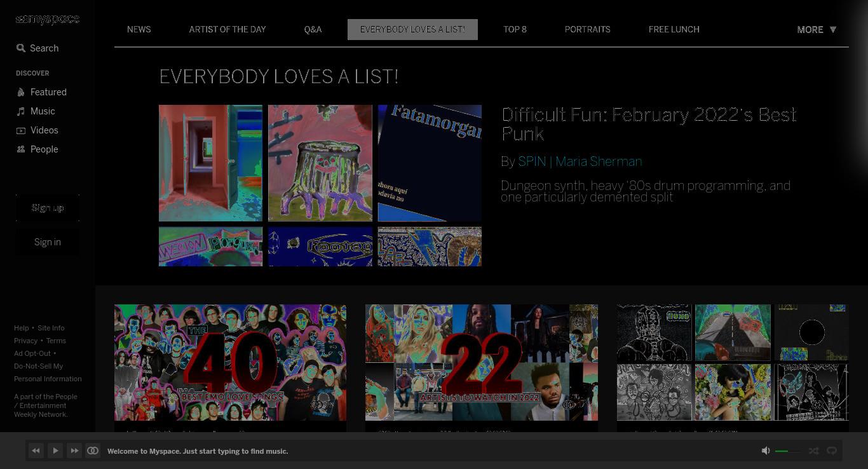868x469 pixels.
Task: Click the Music note icon
Action: coord(21,111)
